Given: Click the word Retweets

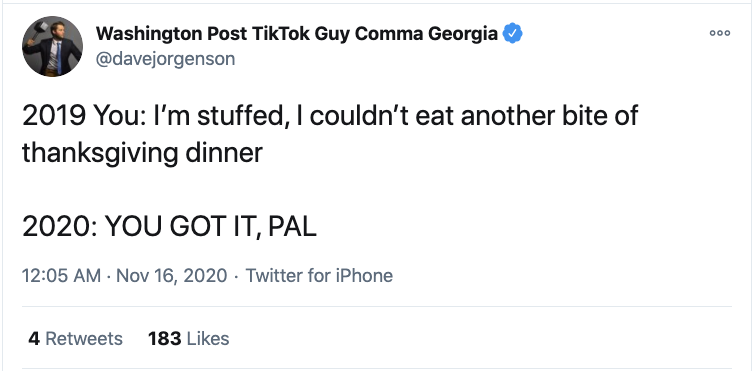Looking at the screenshot, I should [84, 339].
